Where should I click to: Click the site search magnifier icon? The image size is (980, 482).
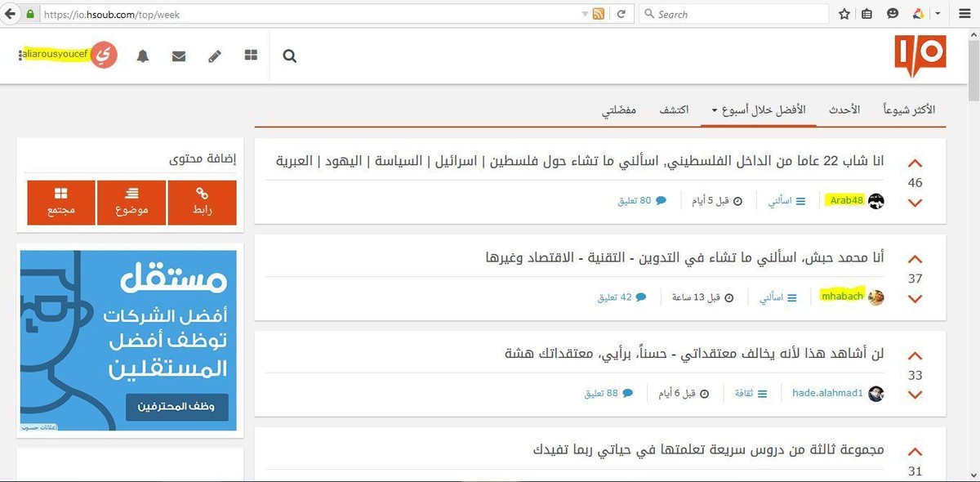click(290, 56)
